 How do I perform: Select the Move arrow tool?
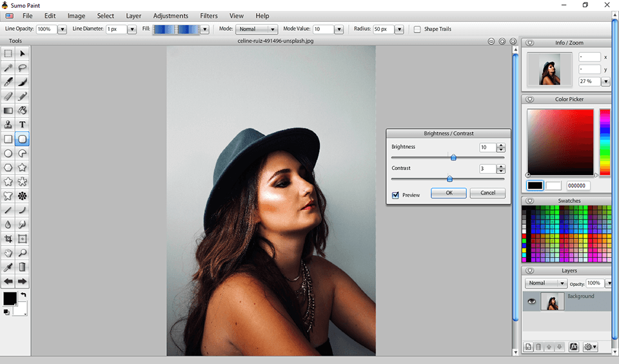tap(23, 53)
